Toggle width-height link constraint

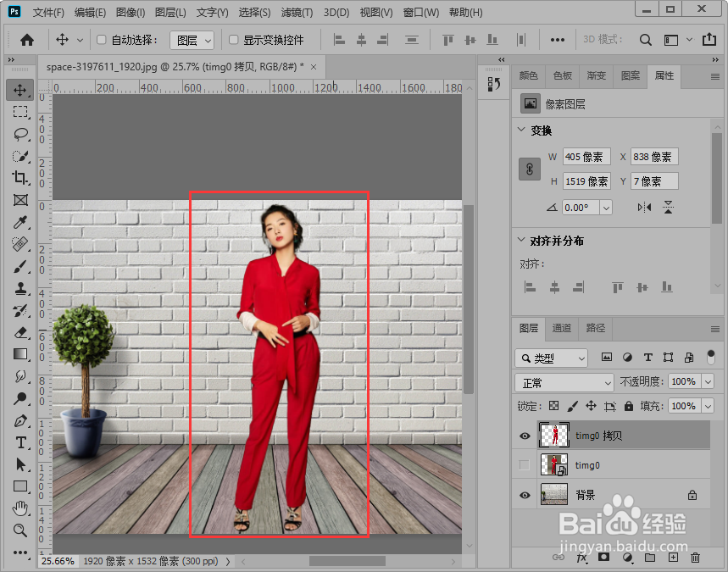[530, 169]
